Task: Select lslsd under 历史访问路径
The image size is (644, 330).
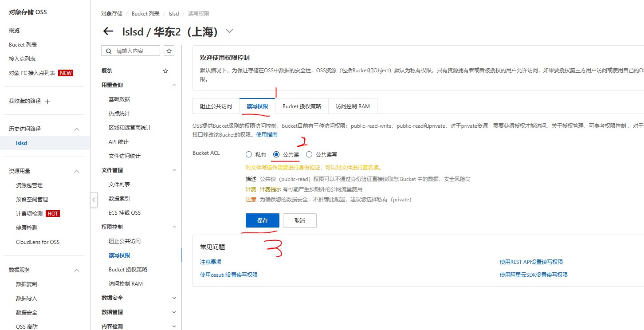Action: [x=22, y=143]
